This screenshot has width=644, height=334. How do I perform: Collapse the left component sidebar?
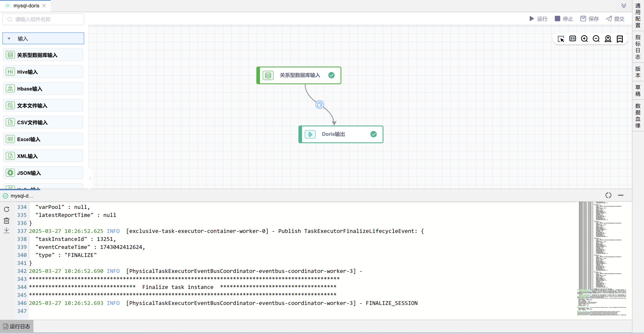click(x=90, y=178)
